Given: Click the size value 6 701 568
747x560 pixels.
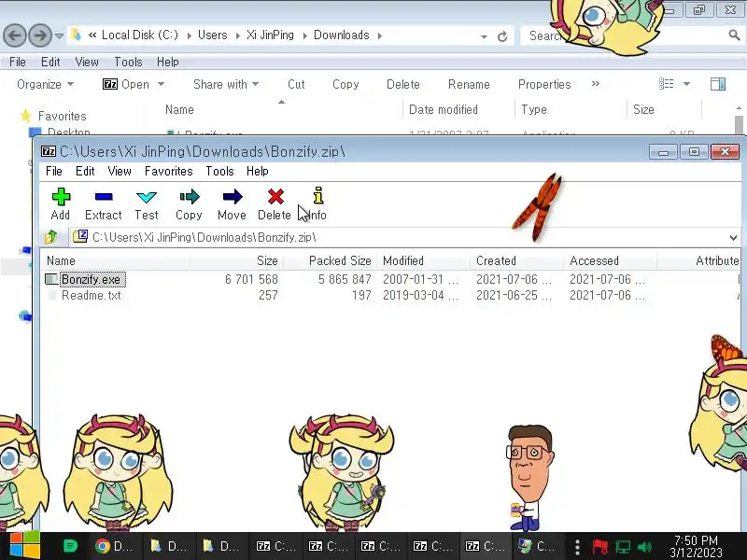Looking at the screenshot, I should [x=251, y=279].
